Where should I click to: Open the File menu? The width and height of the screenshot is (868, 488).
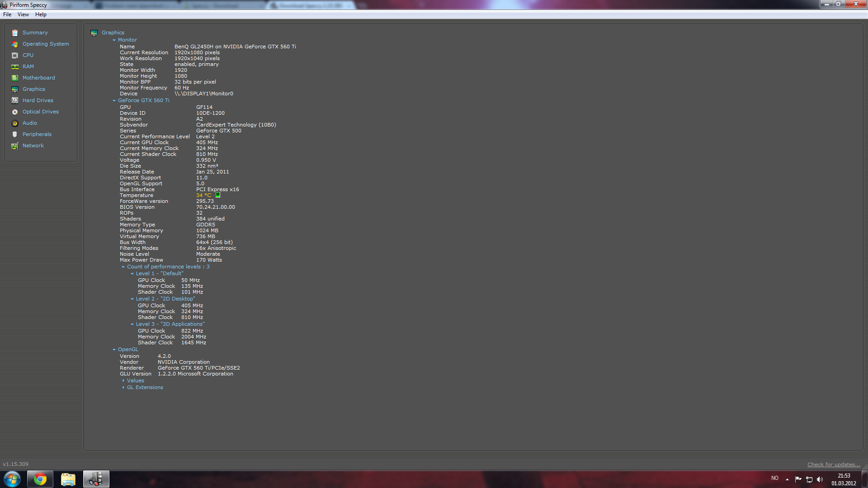coord(7,14)
